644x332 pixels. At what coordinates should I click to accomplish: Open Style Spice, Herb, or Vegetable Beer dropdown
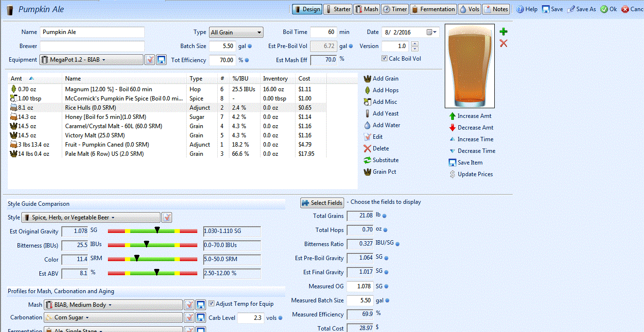pos(91,217)
